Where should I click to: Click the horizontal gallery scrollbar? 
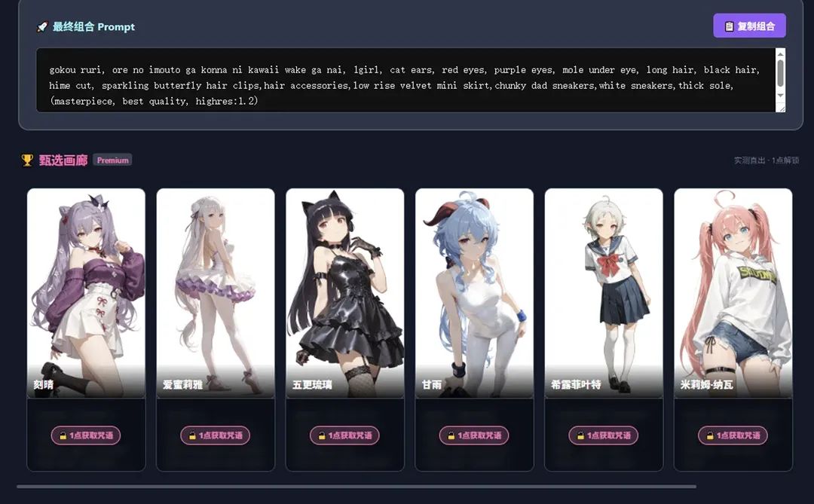click(356, 487)
